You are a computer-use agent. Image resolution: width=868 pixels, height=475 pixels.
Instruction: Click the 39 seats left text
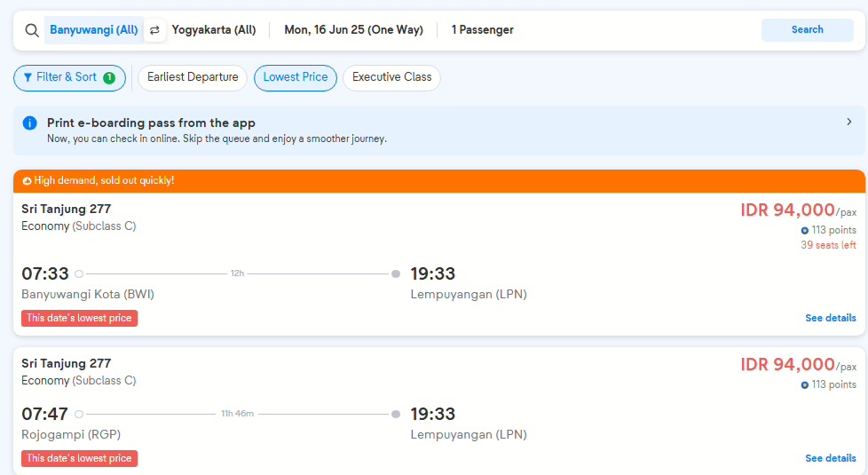pyautogui.click(x=828, y=245)
